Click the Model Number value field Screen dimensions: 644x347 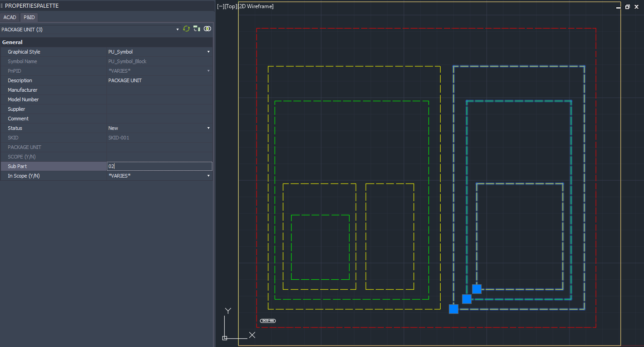point(160,99)
